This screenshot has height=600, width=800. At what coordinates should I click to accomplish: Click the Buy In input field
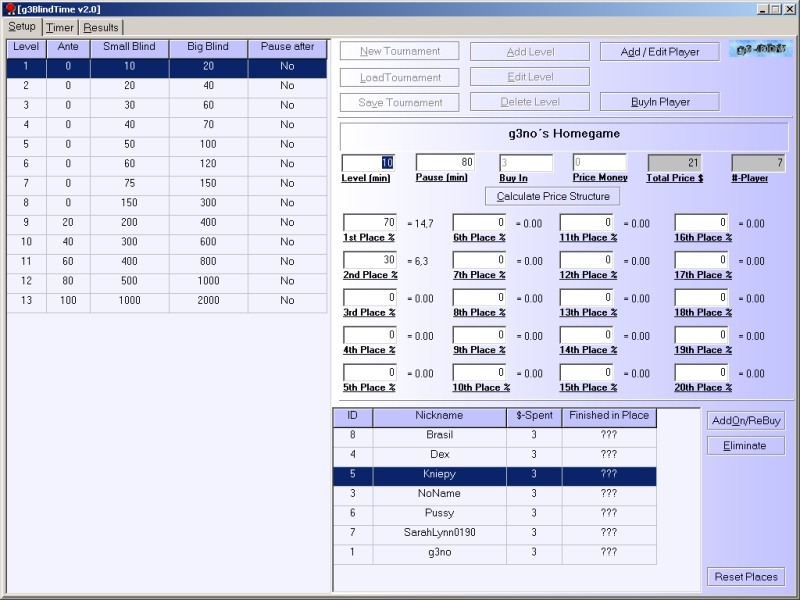click(x=526, y=163)
